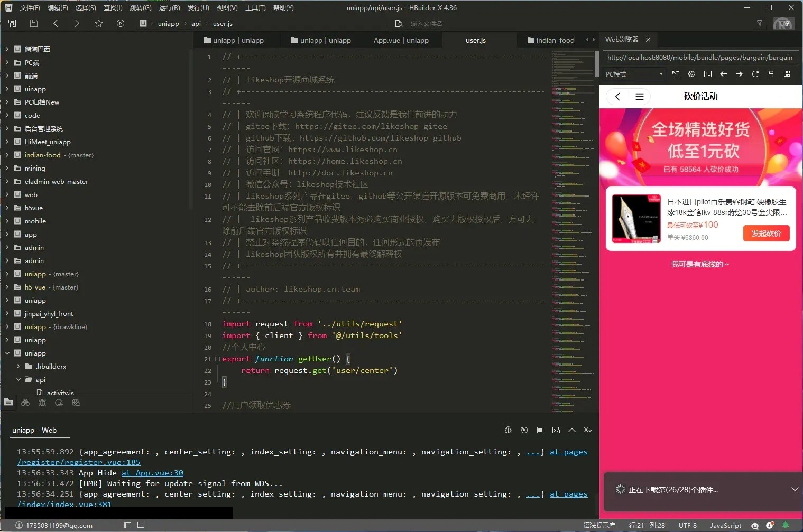Expand the indian-food project tree node
This screenshot has width=803, height=532.
(x=7, y=155)
